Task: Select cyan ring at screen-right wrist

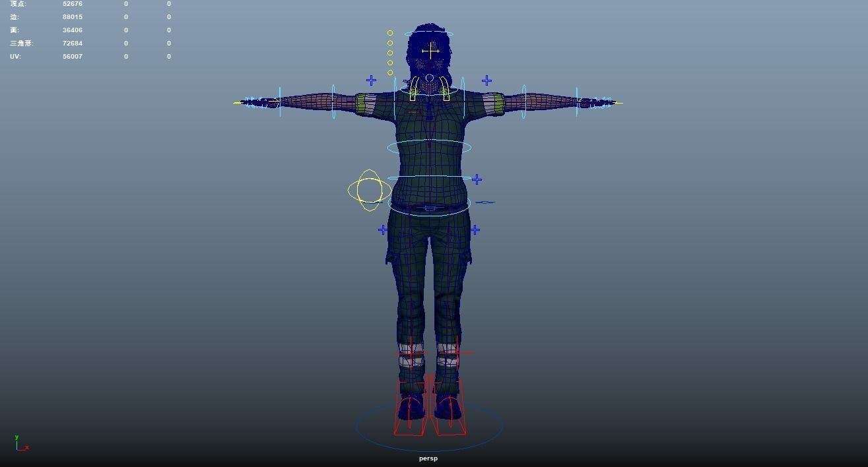Action: coord(577,102)
